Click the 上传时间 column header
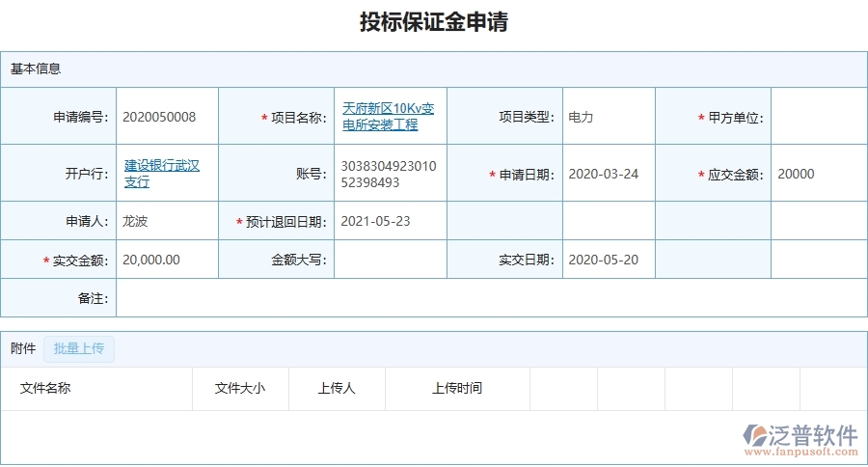The image size is (868, 467). pyautogui.click(x=457, y=388)
